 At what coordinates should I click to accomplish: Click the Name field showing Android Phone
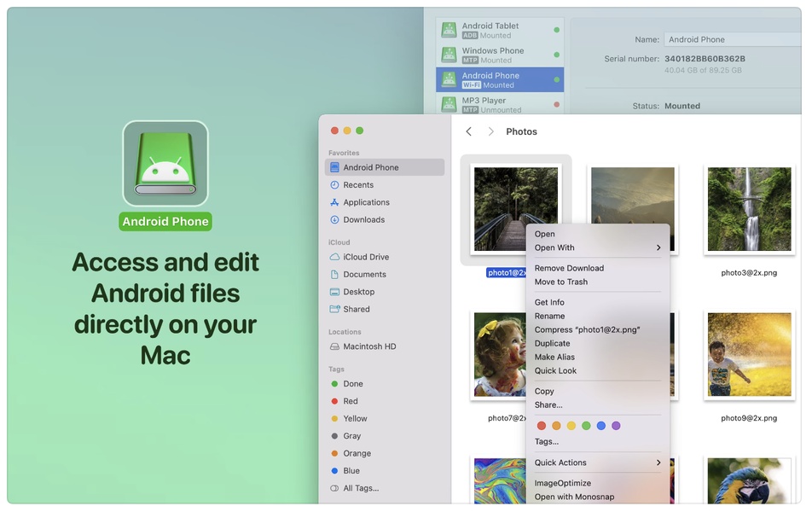732,39
